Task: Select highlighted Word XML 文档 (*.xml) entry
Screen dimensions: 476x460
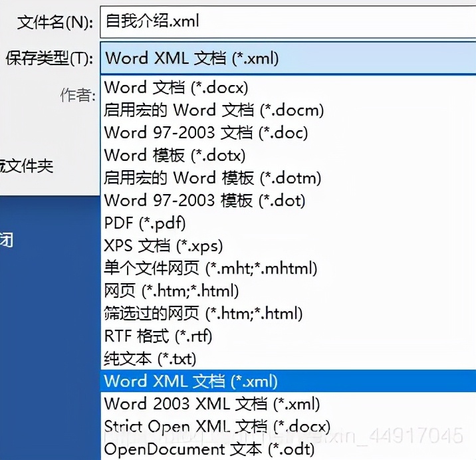Action: pos(289,381)
